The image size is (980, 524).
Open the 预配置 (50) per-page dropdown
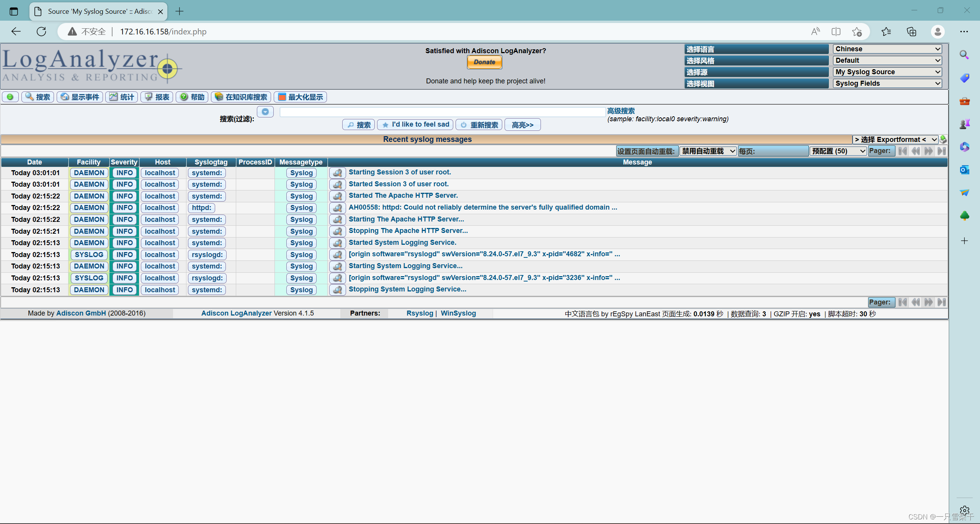point(838,151)
